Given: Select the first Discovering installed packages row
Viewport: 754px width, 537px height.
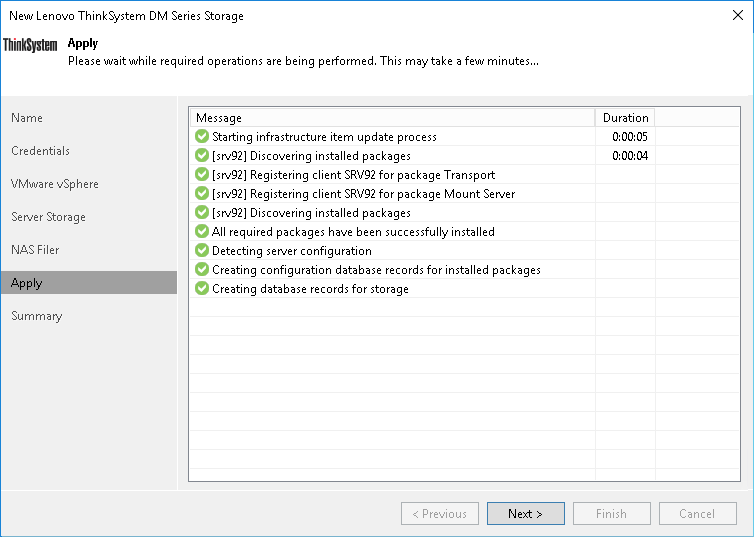Looking at the screenshot, I should pos(311,156).
